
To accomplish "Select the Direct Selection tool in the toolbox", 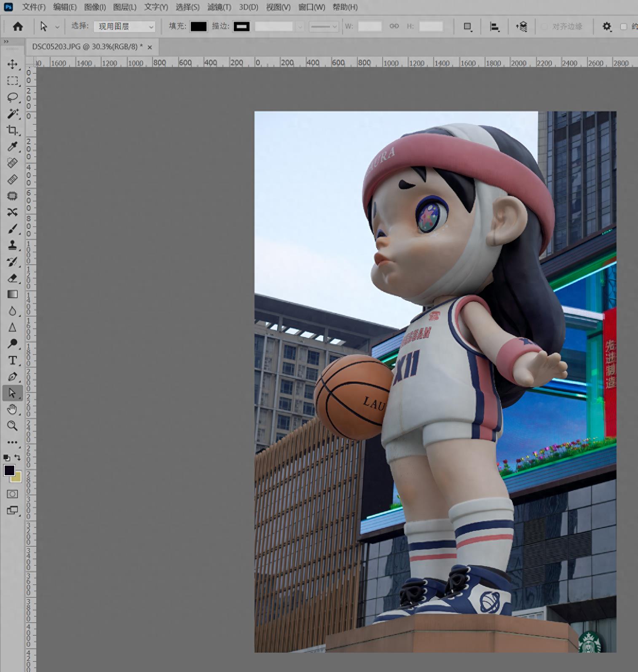I will tap(12, 393).
